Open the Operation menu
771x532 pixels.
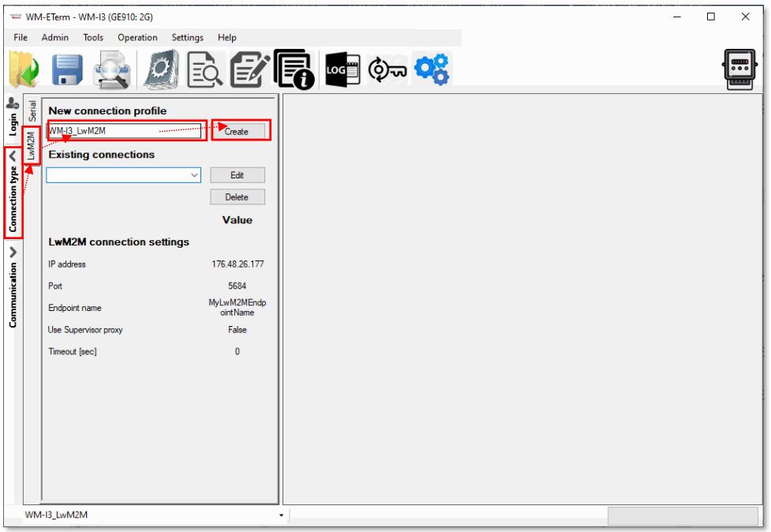pyautogui.click(x=137, y=37)
